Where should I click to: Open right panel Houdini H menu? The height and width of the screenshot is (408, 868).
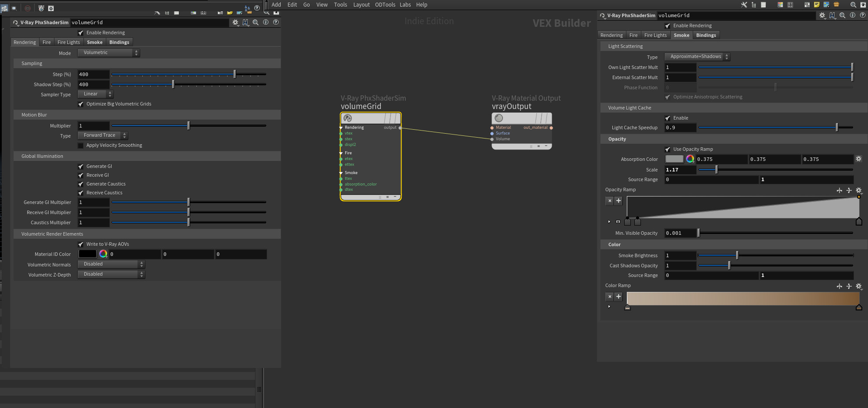click(832, 15)
